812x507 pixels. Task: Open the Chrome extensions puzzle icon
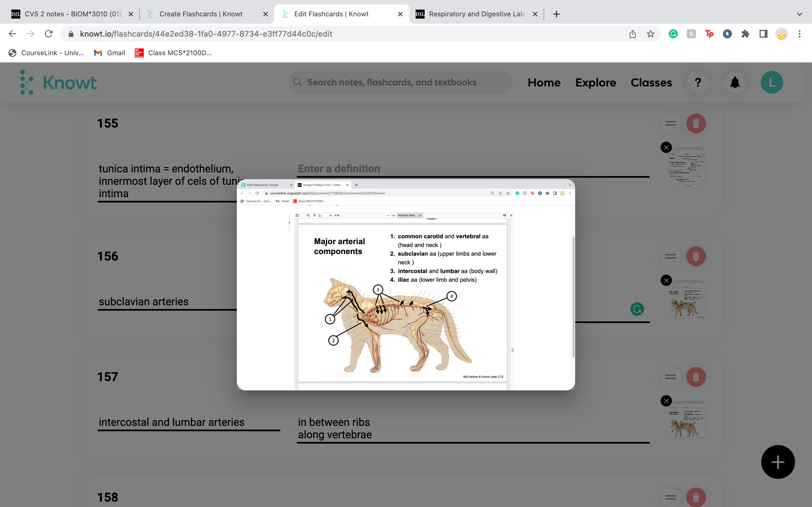click(x=745, y=34)
